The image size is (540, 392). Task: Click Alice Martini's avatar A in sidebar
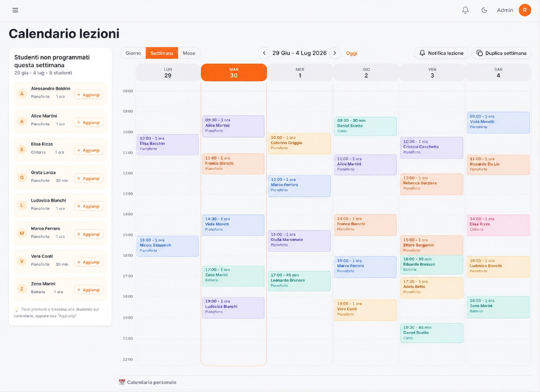[x=22, y=121]
